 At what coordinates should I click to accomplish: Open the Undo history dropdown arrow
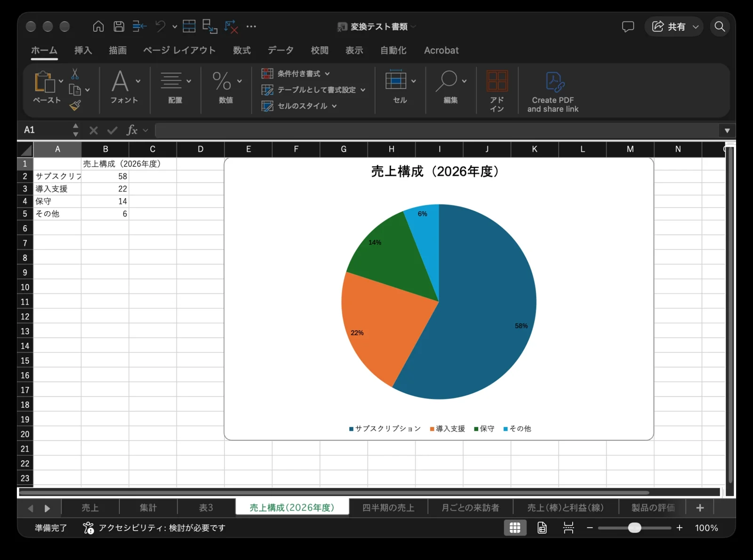pos(175,27)
